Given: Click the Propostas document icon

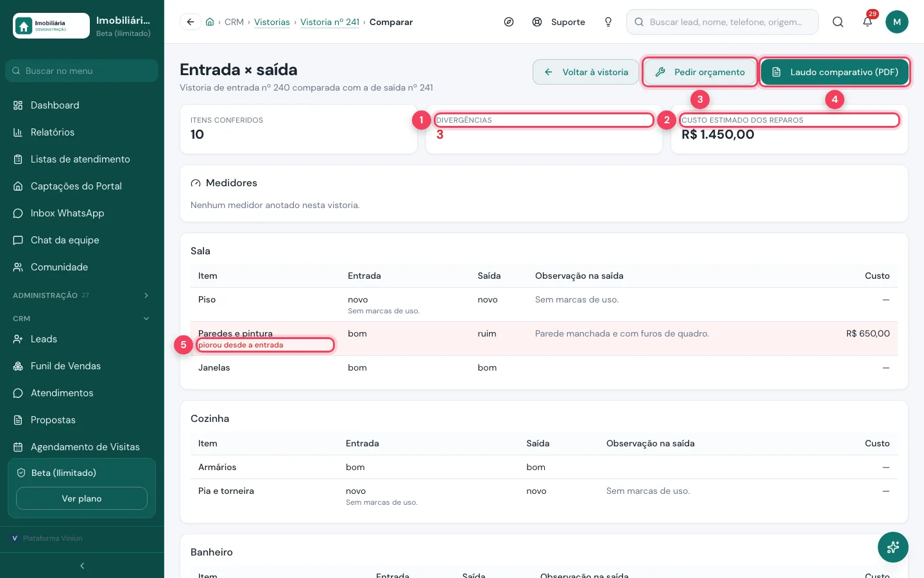Looking at the screenshot, I should click(x=18, y=420).
